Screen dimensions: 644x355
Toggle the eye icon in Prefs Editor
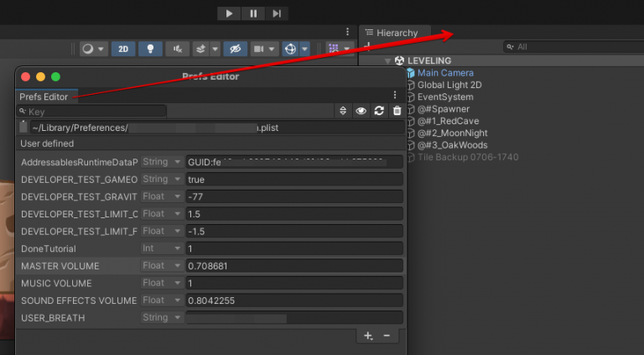tap(361, 111)
